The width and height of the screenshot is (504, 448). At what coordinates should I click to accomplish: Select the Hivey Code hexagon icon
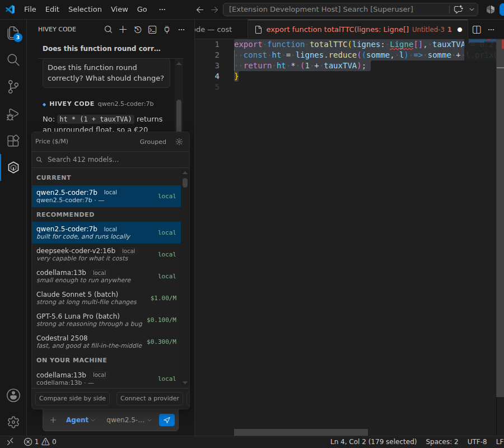tap(13, 167)
